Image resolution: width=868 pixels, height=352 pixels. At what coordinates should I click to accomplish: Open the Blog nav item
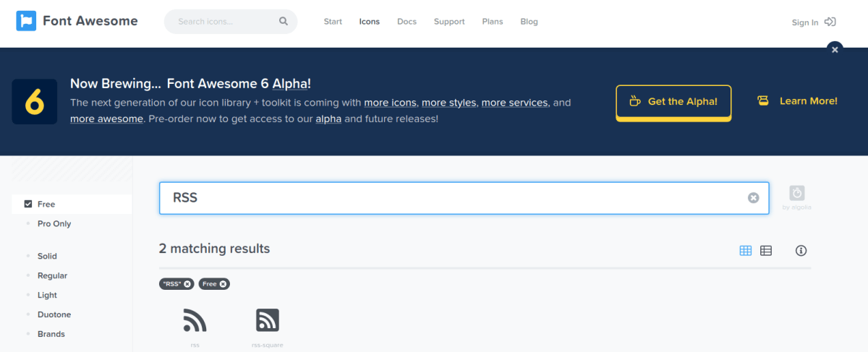point(529,22)
